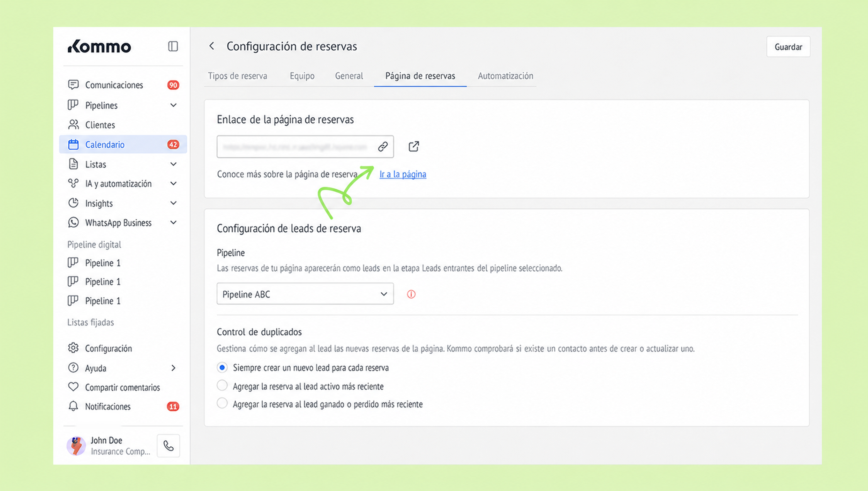Click the Pipeline digital section label
Viewport: 868px width, 491px height.
point(94,245)
